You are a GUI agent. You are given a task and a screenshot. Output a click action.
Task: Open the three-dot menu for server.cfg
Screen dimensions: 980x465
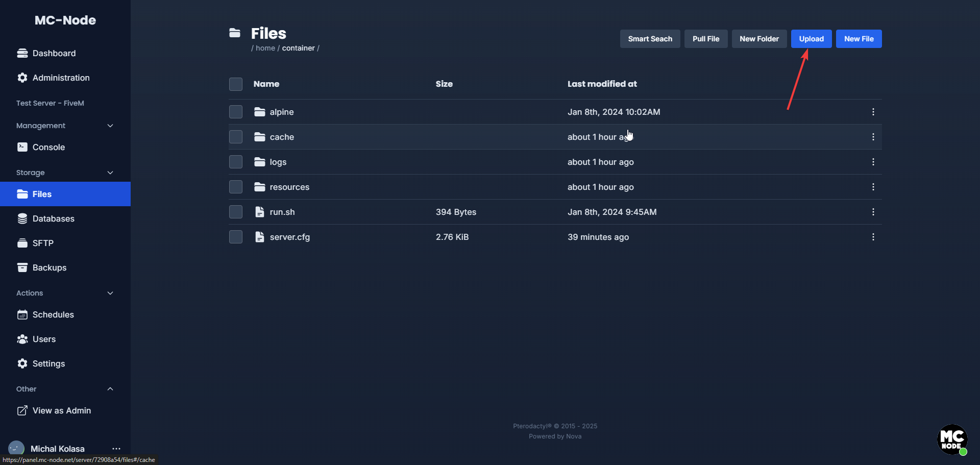pos(873,237)
